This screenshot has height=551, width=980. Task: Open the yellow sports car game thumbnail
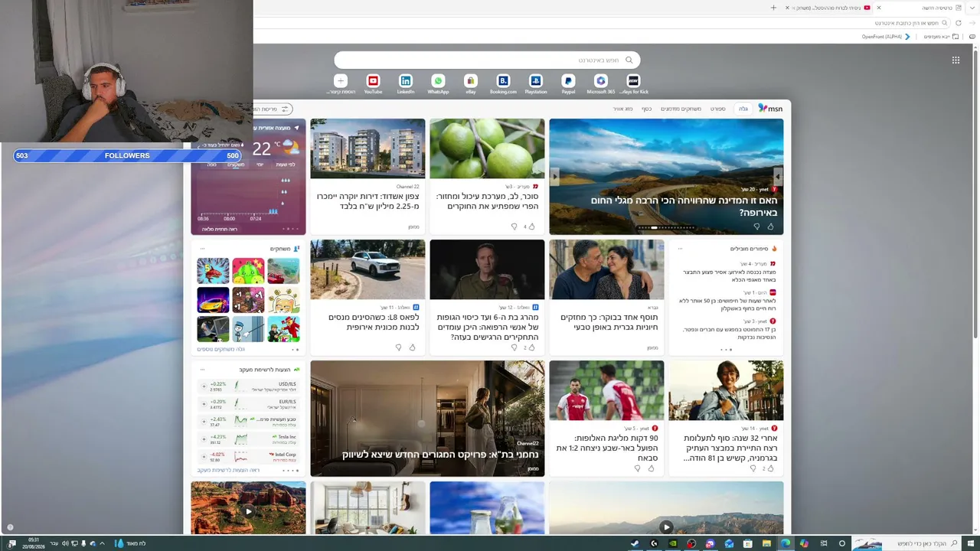pyautogui.click(x=213, y=300)
